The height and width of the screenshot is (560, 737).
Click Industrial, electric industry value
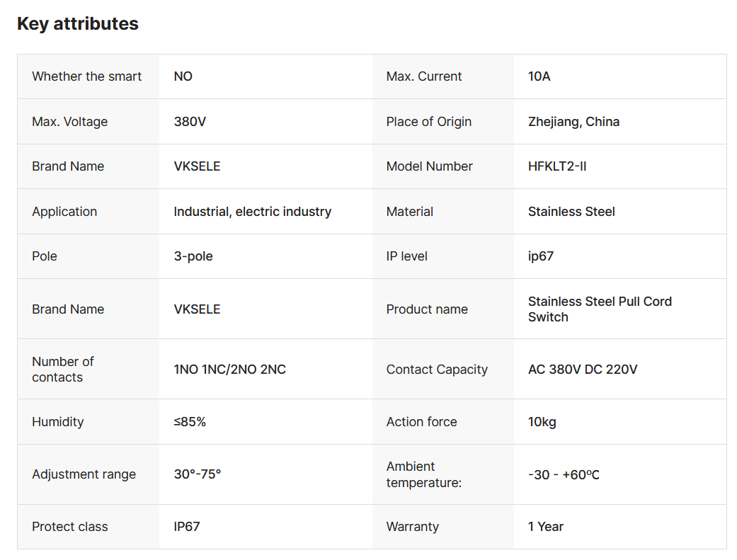[x=252, y=212]
